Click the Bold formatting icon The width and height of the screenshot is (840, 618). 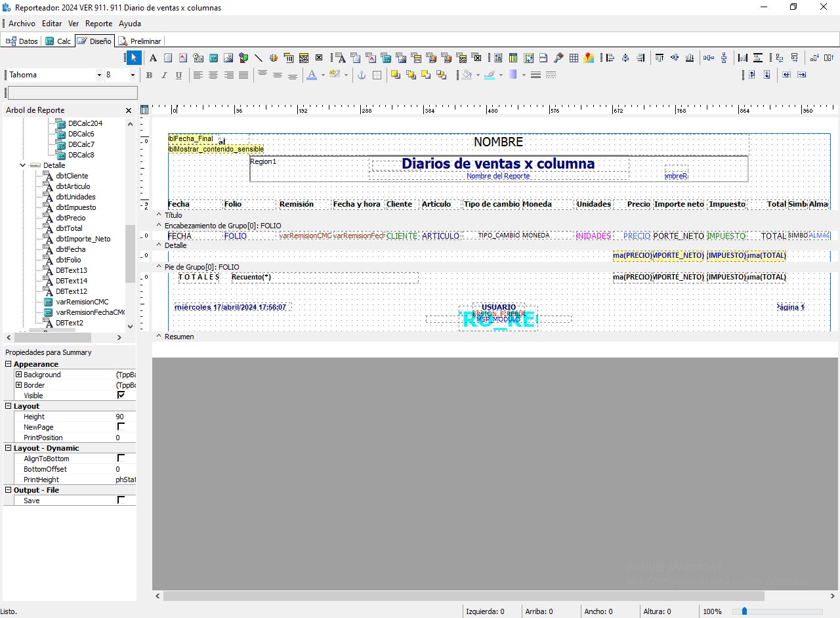click(149, 75)
